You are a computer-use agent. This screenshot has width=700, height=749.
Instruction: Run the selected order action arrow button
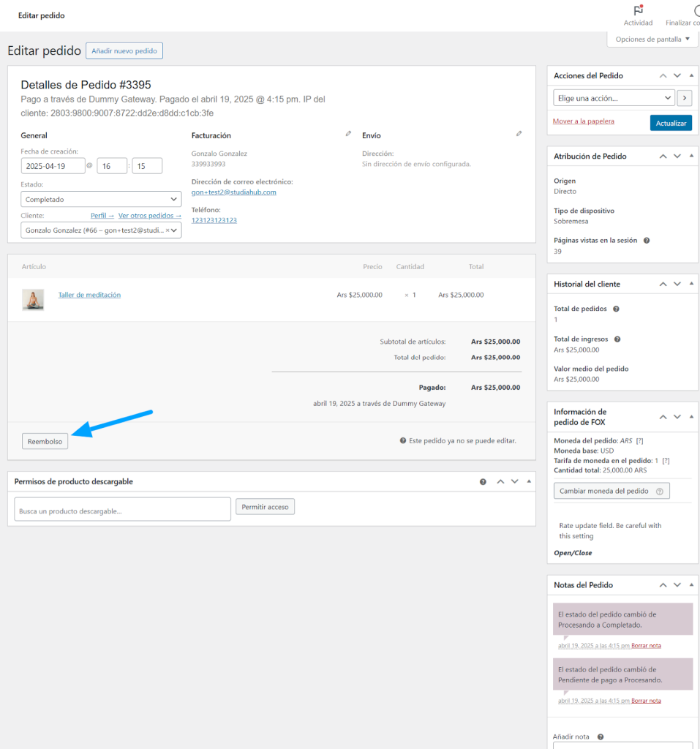click(x=685, y=98)
